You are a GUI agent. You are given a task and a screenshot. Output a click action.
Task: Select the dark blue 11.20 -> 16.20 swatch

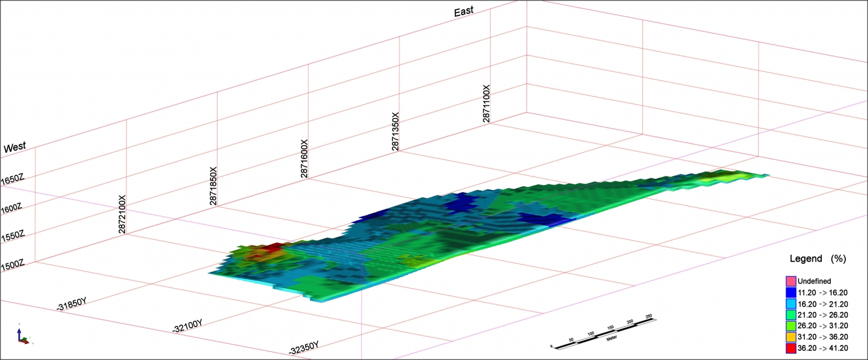click(x=790, y=293)
